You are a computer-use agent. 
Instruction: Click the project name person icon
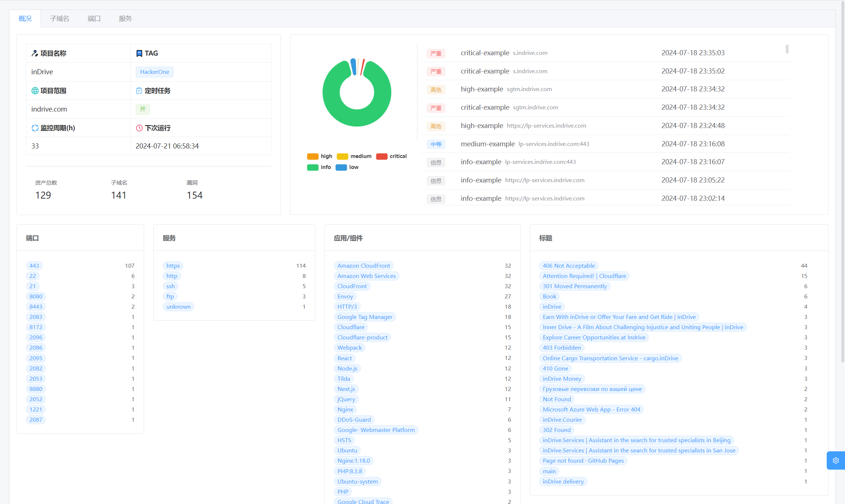tap(35, 53)
